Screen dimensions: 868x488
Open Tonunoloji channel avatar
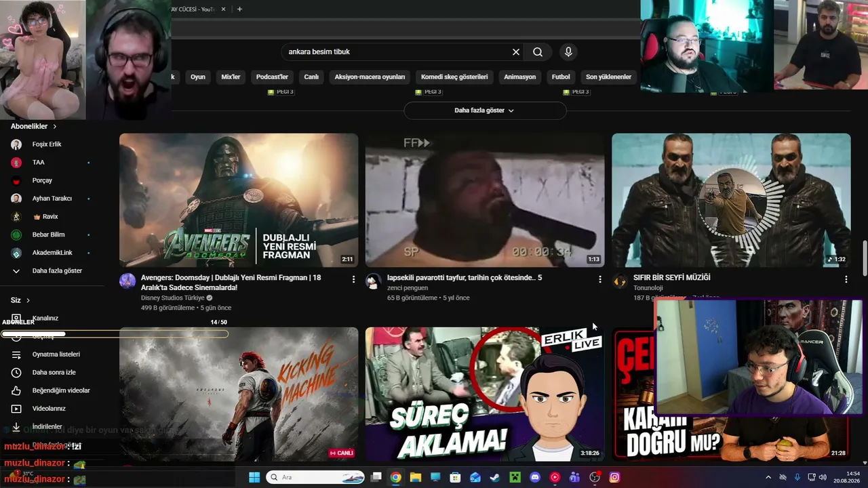(x=620, y=281)
